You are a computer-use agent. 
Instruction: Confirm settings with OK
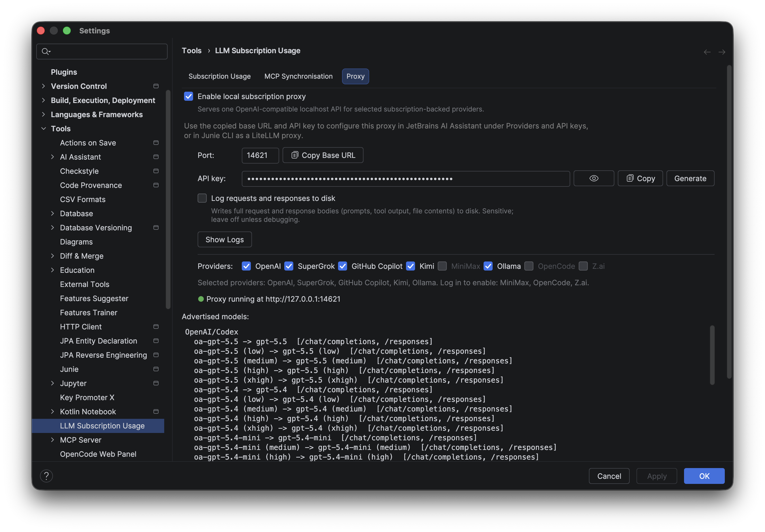[704, 476]
